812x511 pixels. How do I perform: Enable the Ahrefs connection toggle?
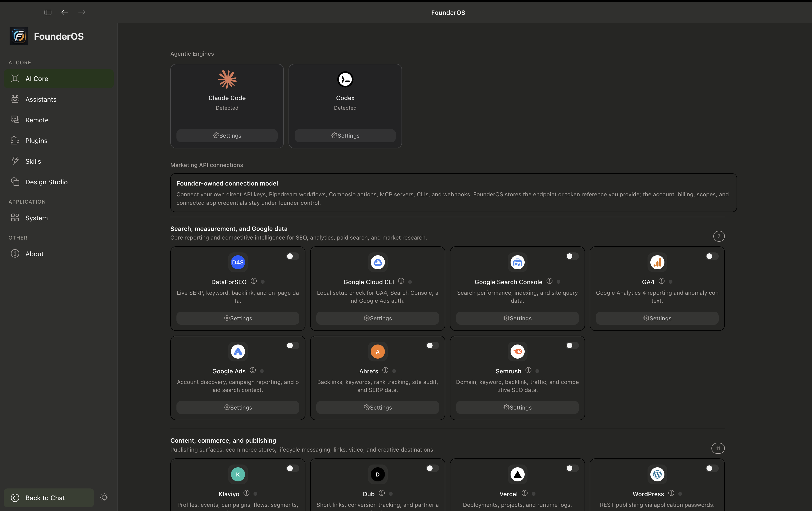(433, 345)
